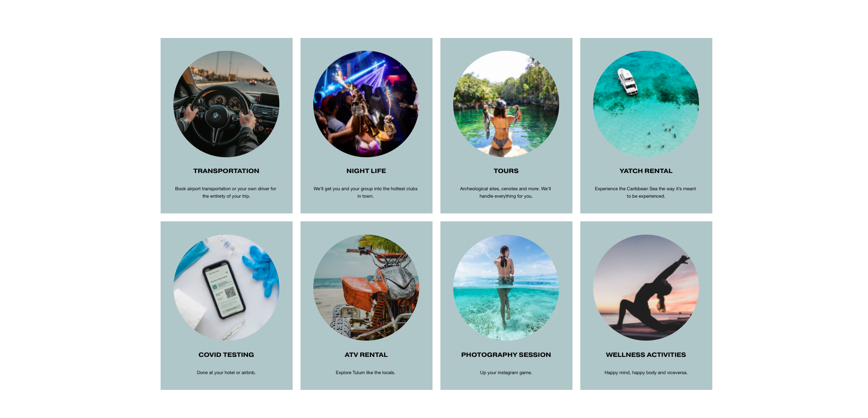
Task: Open the TOURS heading link
Action: click(506, 171)
